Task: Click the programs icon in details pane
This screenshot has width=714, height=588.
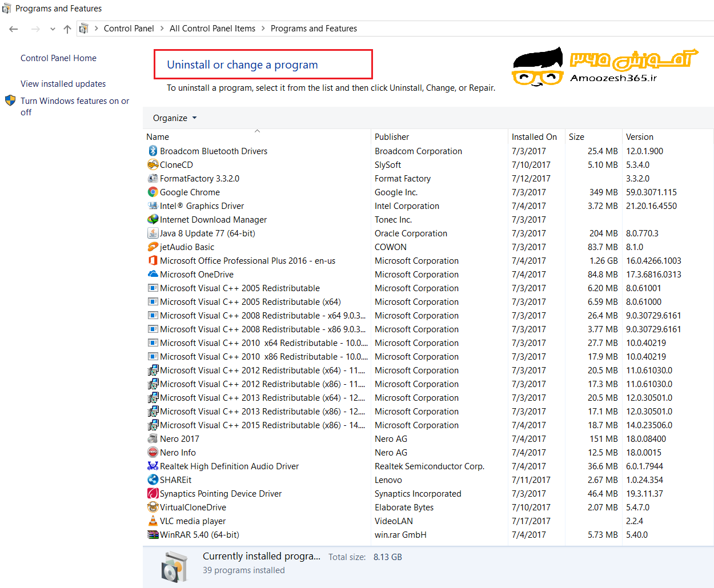Action: pos(174,567)
